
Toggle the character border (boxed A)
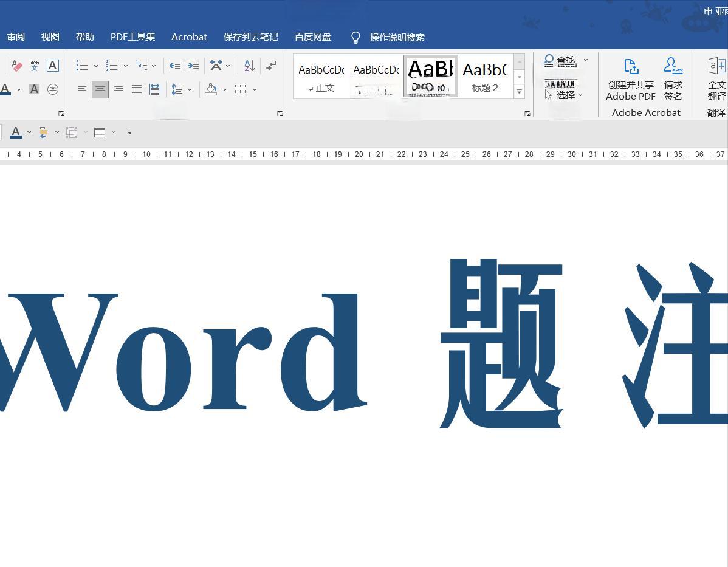point(53,66)
